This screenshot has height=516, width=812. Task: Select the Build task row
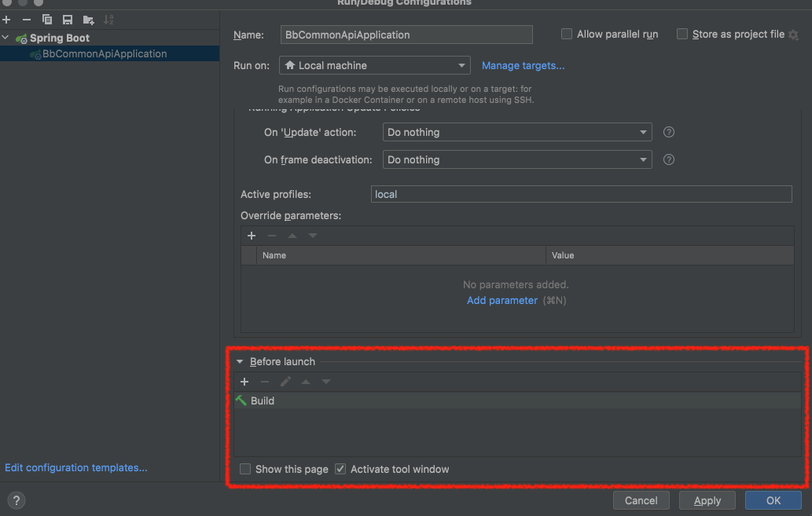tap(517, 401)
